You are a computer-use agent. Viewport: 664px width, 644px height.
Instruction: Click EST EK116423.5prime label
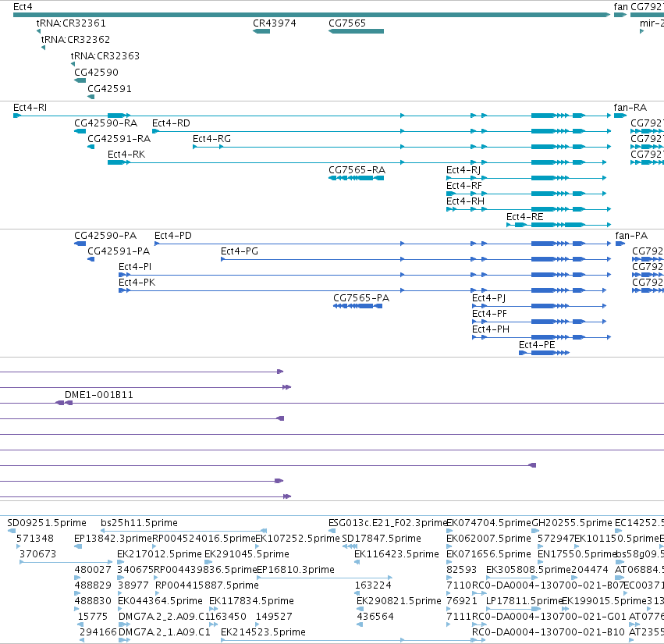click(x=397, y=554)
